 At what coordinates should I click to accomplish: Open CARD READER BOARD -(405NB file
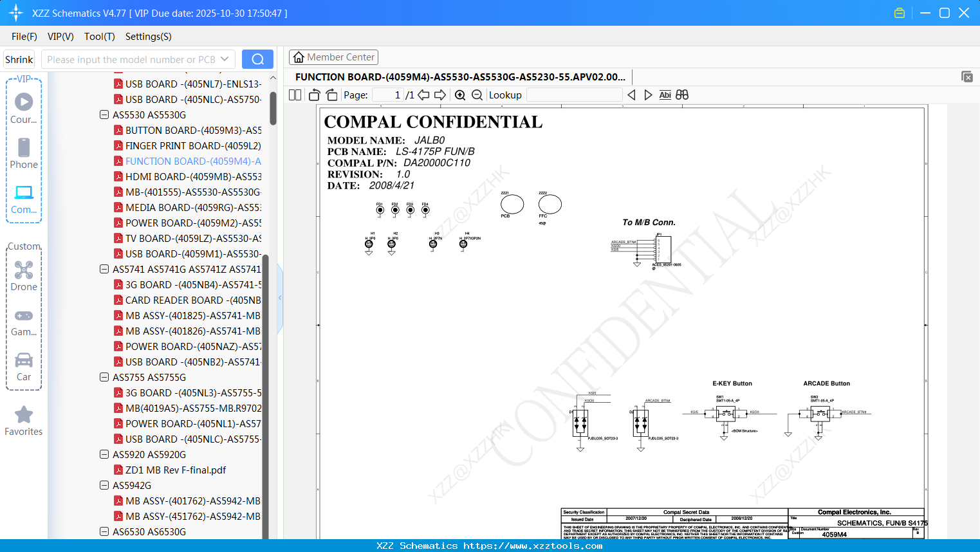pyautogui.click(x=188, y=300)
